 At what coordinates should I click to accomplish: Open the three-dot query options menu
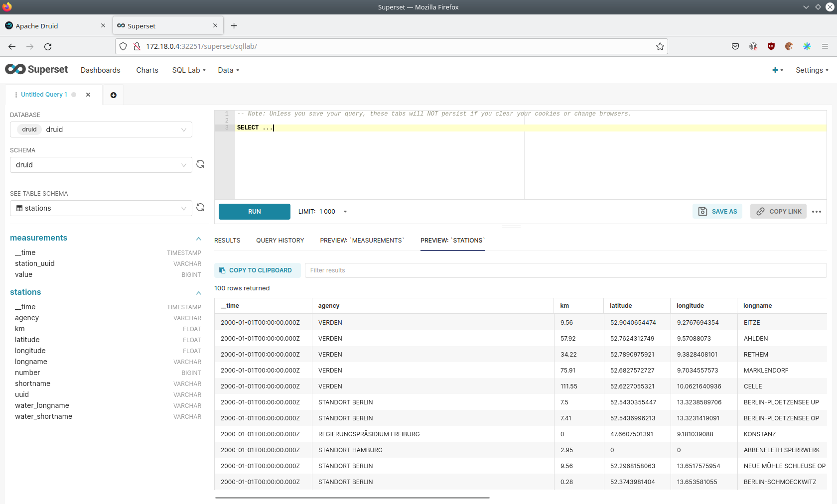tap(816, 212)
